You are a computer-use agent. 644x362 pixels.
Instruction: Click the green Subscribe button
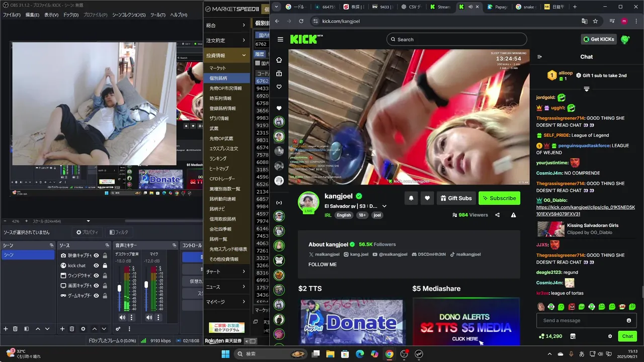click(499, 198)
